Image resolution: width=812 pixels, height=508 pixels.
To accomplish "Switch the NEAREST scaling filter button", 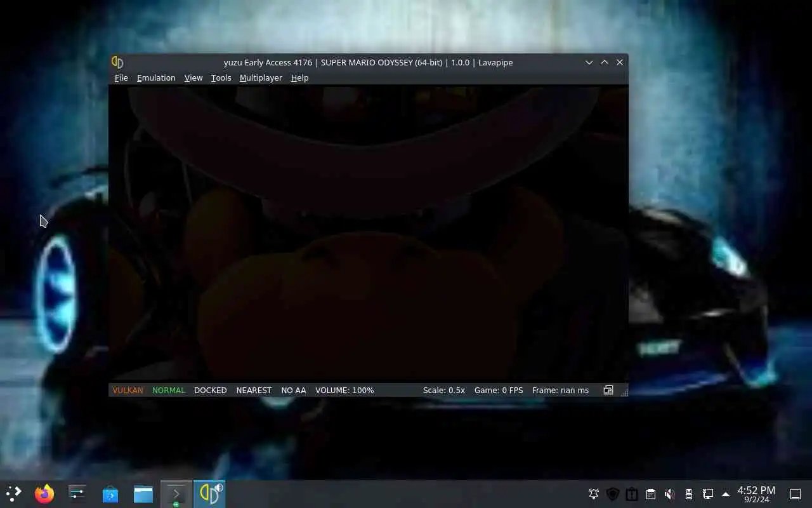I will coord(254,390).
